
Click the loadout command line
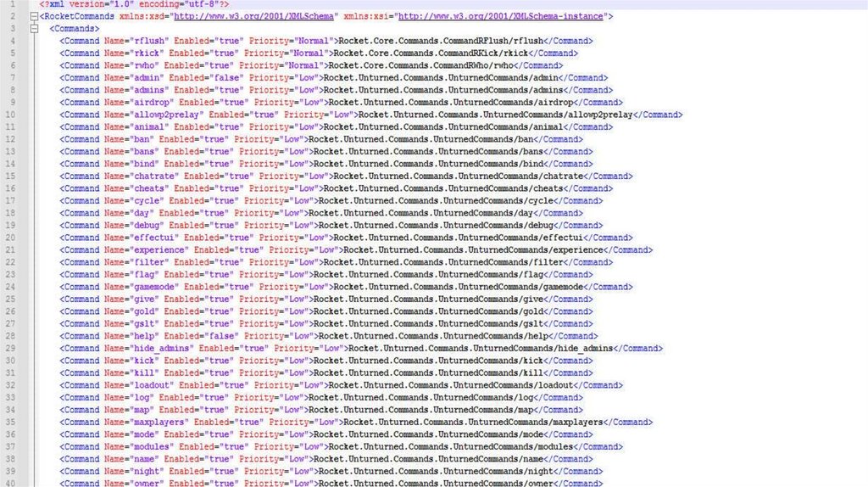coord(341,385)
